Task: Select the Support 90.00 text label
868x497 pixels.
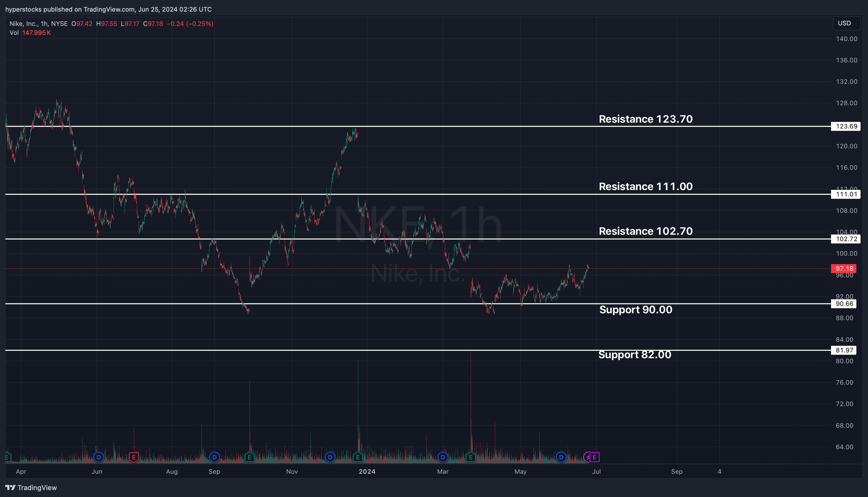Action: [x=635, y=310]
